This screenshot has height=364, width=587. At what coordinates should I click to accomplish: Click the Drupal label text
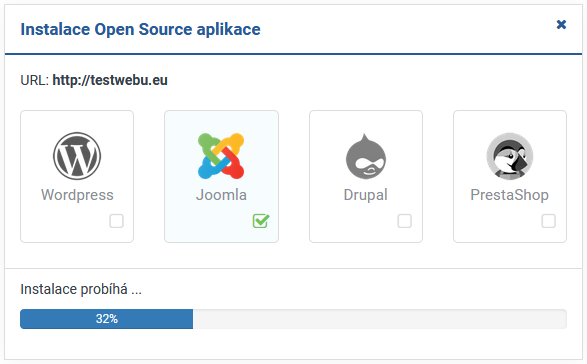tap(366, 195)
